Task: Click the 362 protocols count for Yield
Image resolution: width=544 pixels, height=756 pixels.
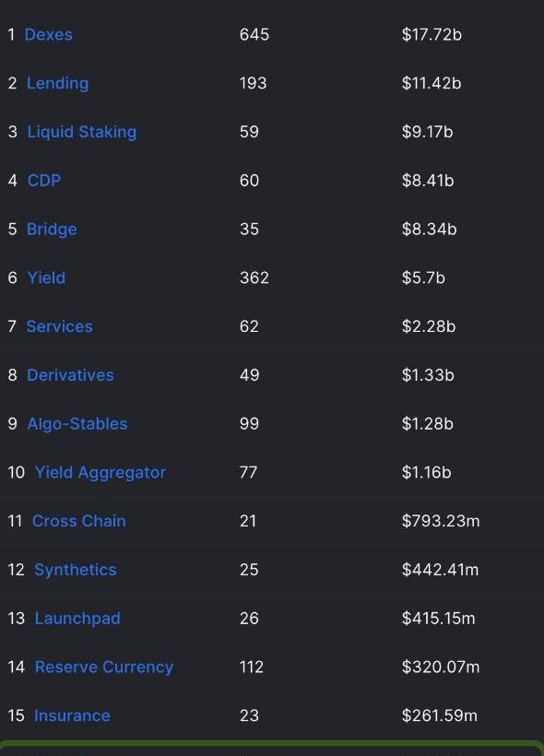Action: coord(254,278)
